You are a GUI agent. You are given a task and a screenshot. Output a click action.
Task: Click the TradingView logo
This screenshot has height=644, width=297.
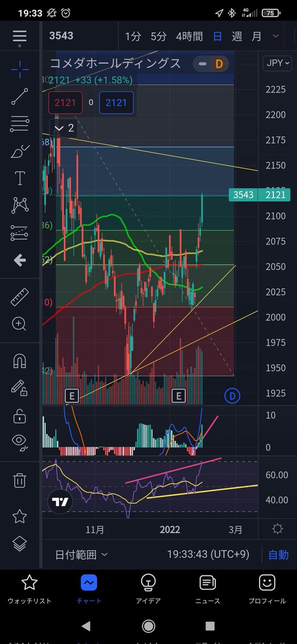point(60,502)
